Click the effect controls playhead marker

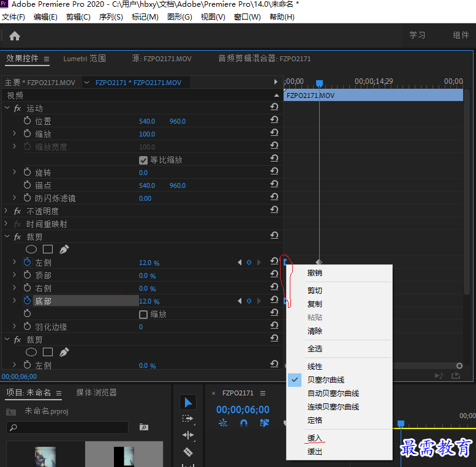point(319,83)
